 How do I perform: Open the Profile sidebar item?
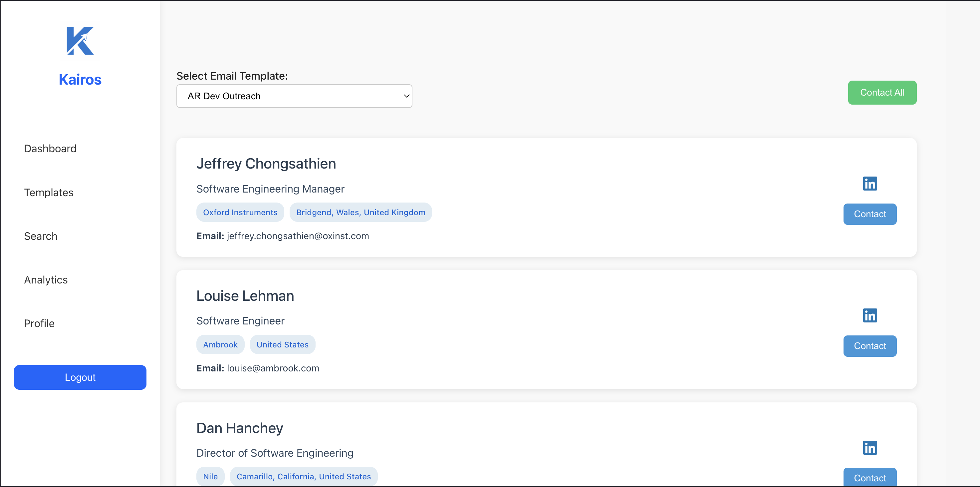39,323
